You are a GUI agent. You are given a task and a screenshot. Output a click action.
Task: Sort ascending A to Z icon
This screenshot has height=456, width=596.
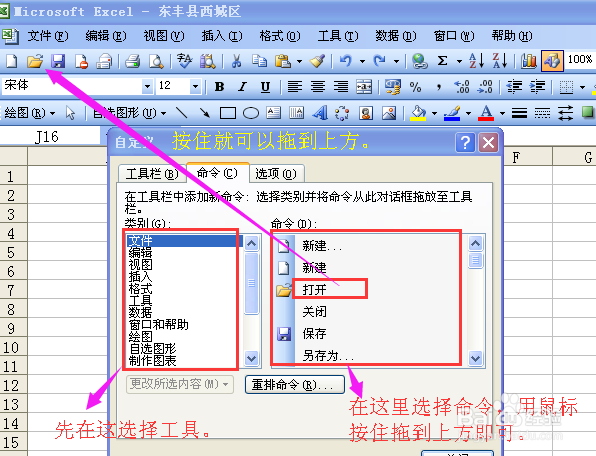pyautogui.click(x=476, y=61)
